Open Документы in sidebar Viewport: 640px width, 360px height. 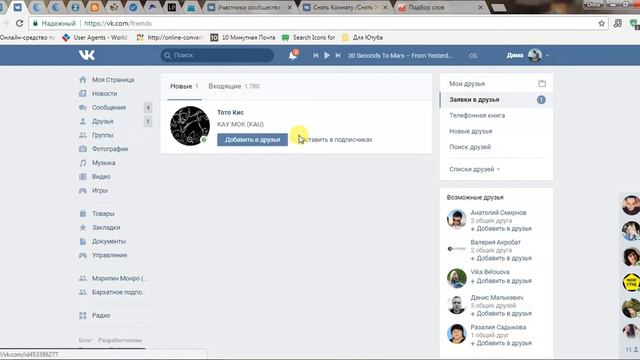click(x=109, y=241)
